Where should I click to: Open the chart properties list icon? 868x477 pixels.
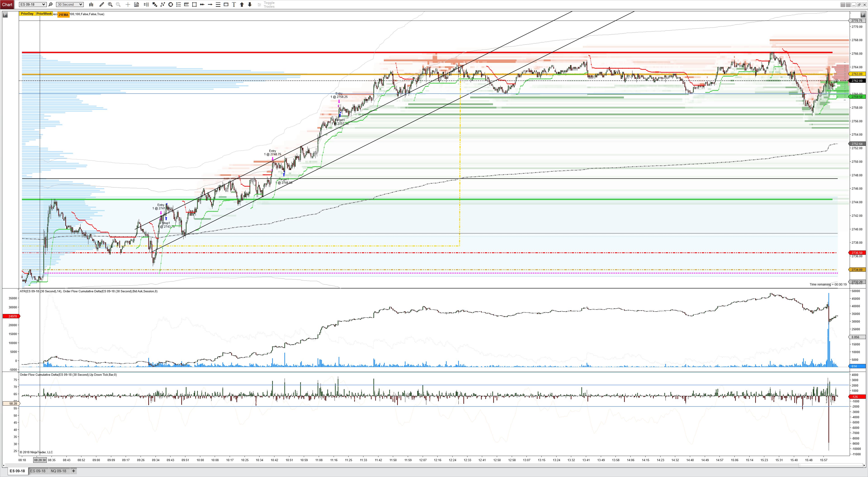(179, 4)
